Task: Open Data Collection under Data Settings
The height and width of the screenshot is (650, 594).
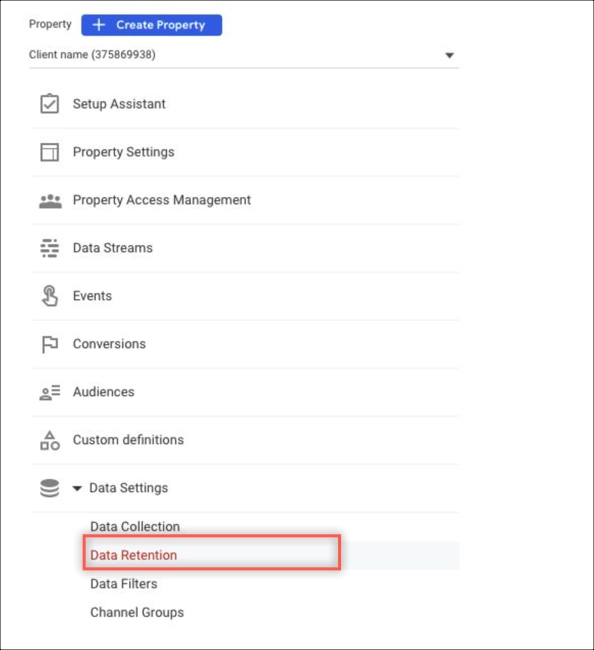Action: (135, 526)
